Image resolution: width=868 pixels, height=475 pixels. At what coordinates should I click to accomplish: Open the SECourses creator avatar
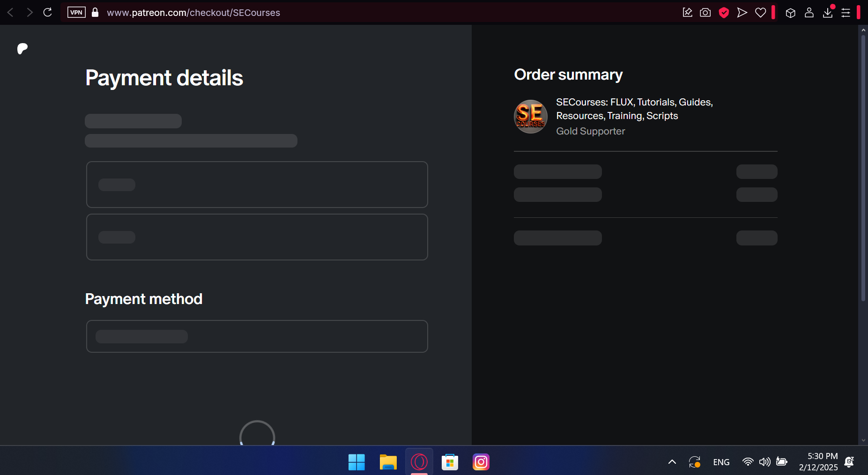click(x=531, y=117)
